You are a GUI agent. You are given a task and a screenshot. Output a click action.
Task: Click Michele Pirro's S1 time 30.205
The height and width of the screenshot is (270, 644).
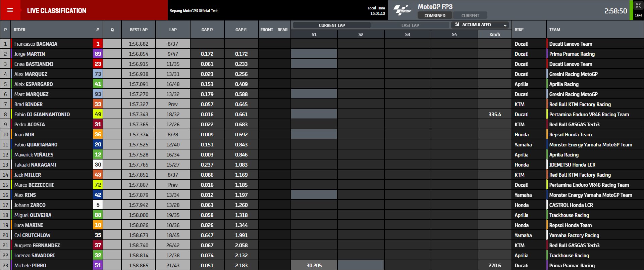[314, 265]
